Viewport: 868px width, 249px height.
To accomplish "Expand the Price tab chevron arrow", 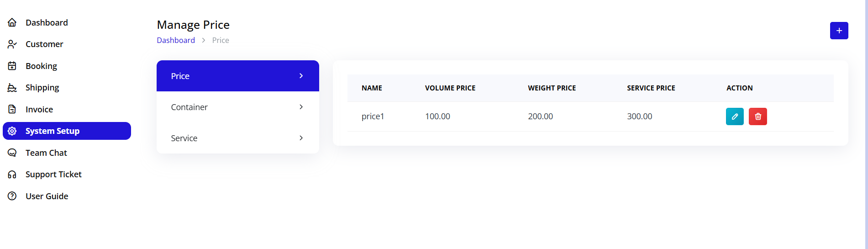I will tap(301, 76).
